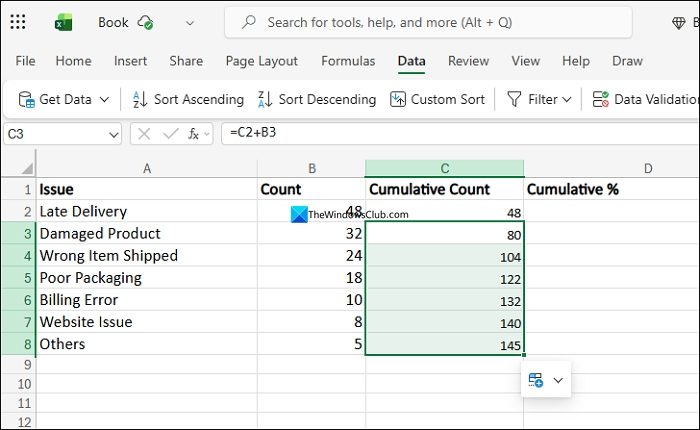The width and height of the screenshot is (700, 430).
Task: Switch to the Page Layout tab
Action: pos(261,61)
